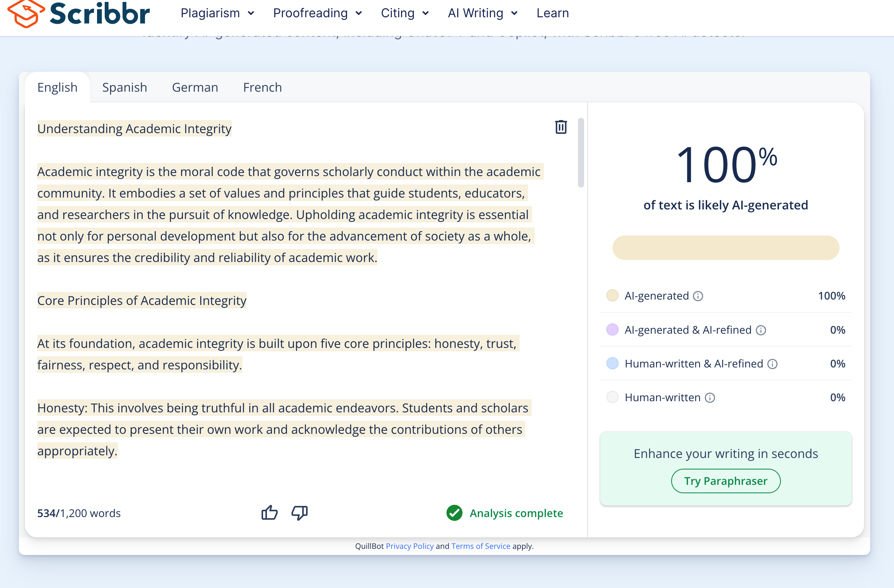894x588 pixels.
Task: Open the QuillBot Privacy Policy link
Action: pyautogui.click(x=410, y=546)
